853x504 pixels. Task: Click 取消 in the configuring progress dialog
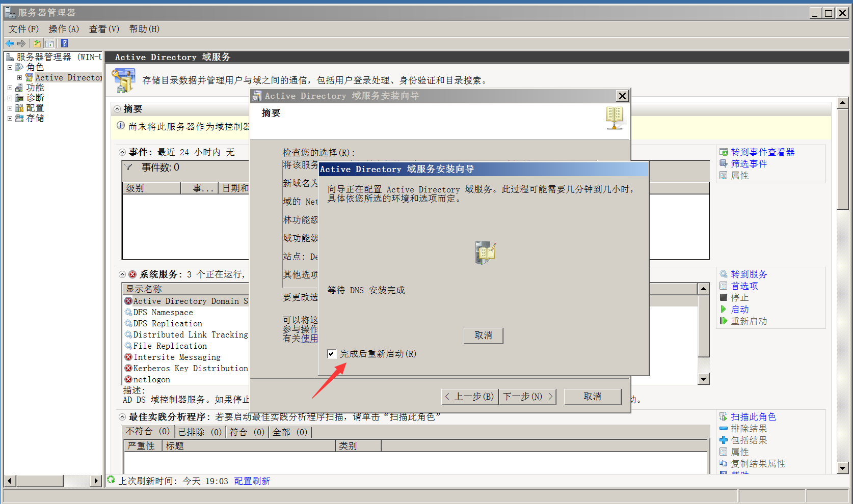click(x=483, y=335)
